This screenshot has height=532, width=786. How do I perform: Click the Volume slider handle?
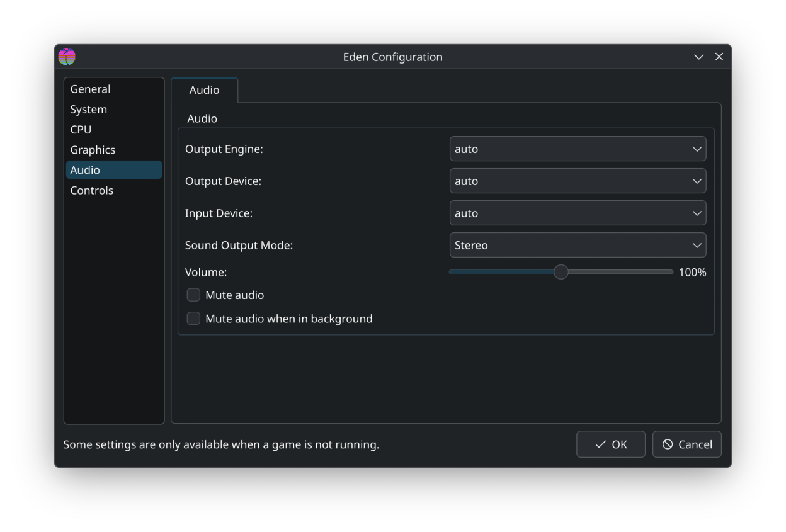coord(561,272)
